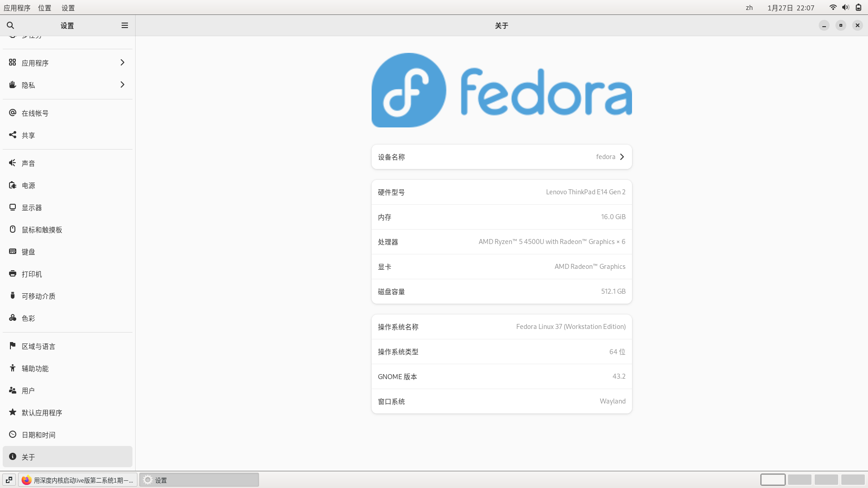Expand the Privacy sidebar chevron
This screenshot has width=868, height=488.
(x=122, y=84)
